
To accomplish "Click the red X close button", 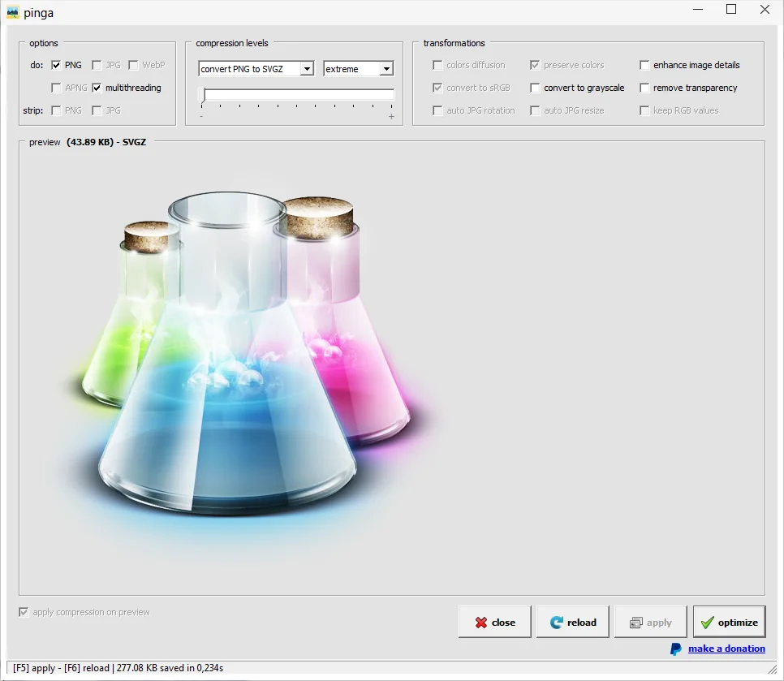I will 494,623.
